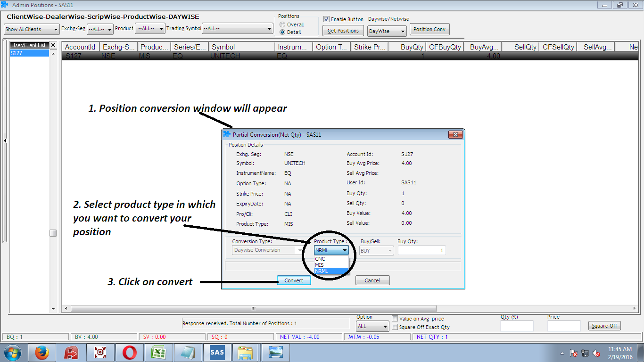
Task: Open the notepad-like taskbar icon
Action: (188, 353)
